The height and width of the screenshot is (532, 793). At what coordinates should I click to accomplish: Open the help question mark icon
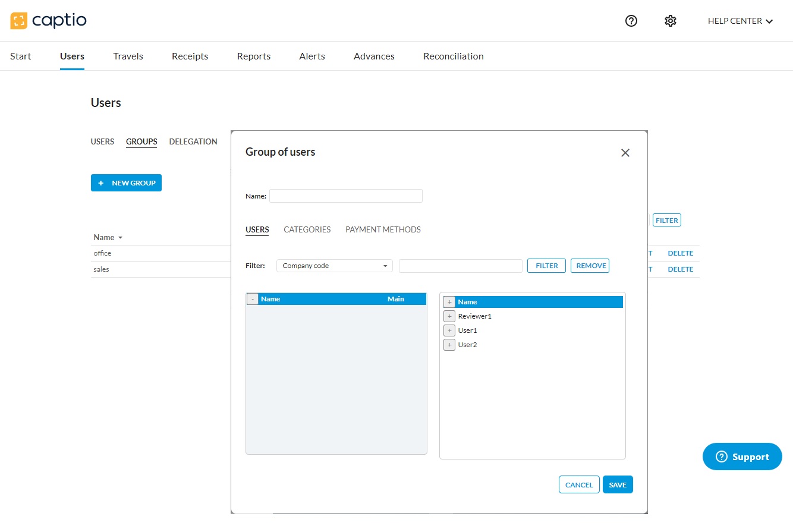631,21
